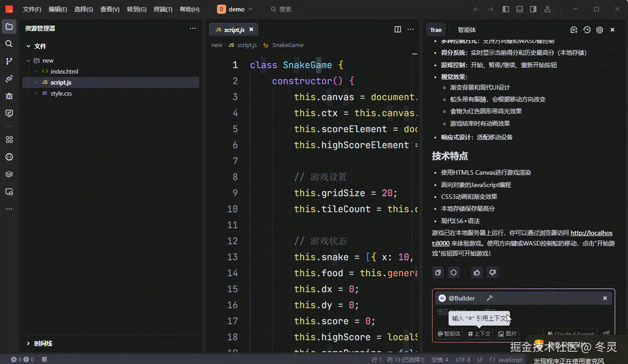Toggle the secondary sidebar layout button
628x364 pixels.
click(533, 9)
